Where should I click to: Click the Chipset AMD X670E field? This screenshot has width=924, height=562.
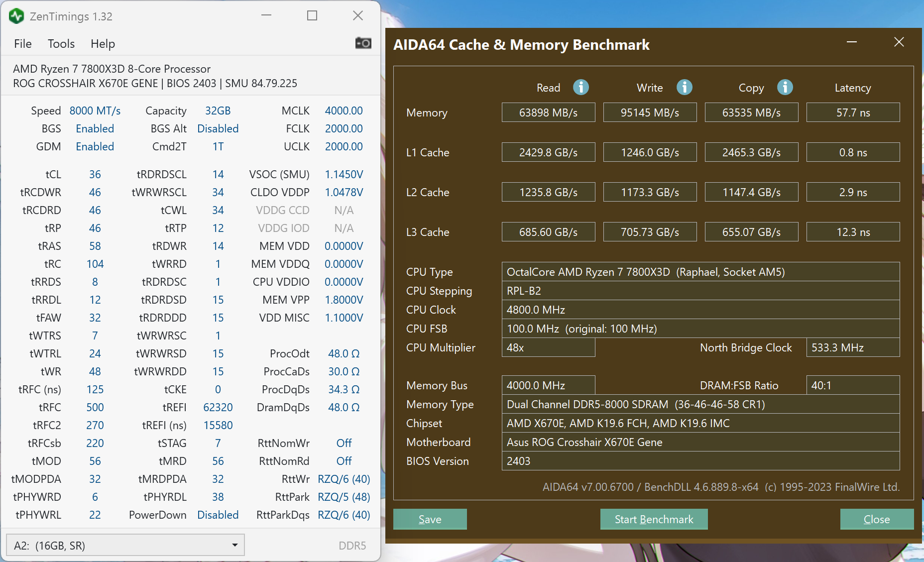pyautogui.click(x=700, y=423)
